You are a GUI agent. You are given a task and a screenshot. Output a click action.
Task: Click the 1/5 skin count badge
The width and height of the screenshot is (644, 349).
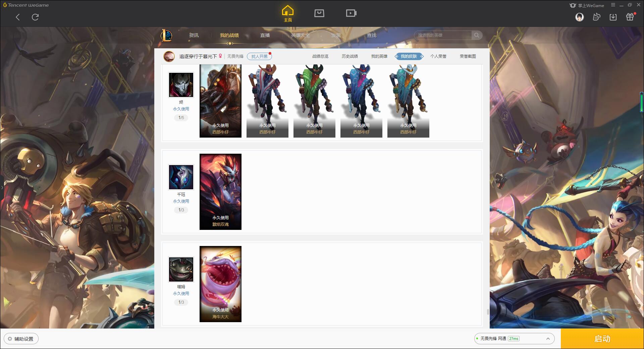click(181, 118)
